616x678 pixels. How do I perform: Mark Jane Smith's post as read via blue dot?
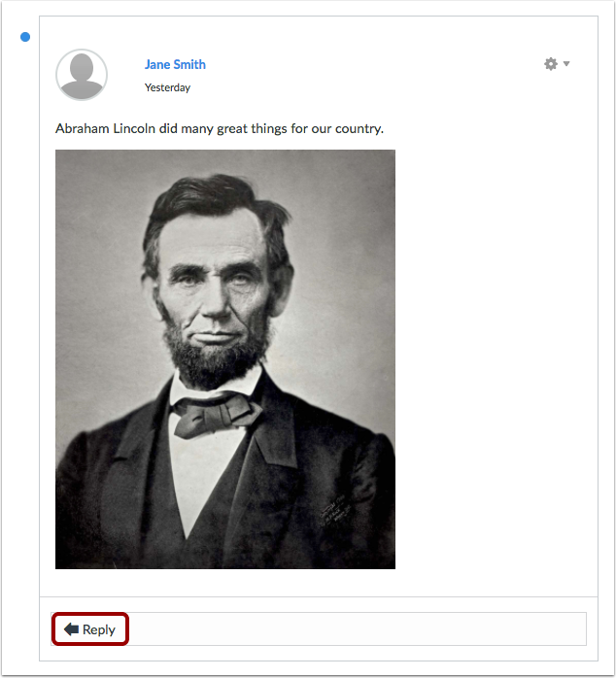(x=25, y=37)
